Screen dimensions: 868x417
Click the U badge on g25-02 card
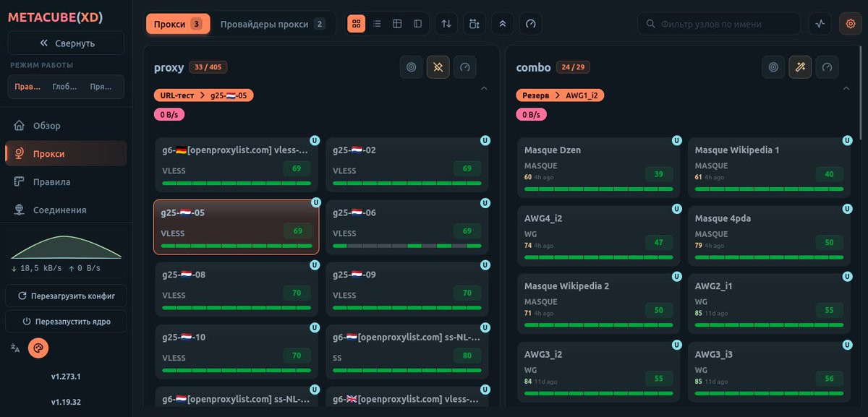tap(485, 140)
